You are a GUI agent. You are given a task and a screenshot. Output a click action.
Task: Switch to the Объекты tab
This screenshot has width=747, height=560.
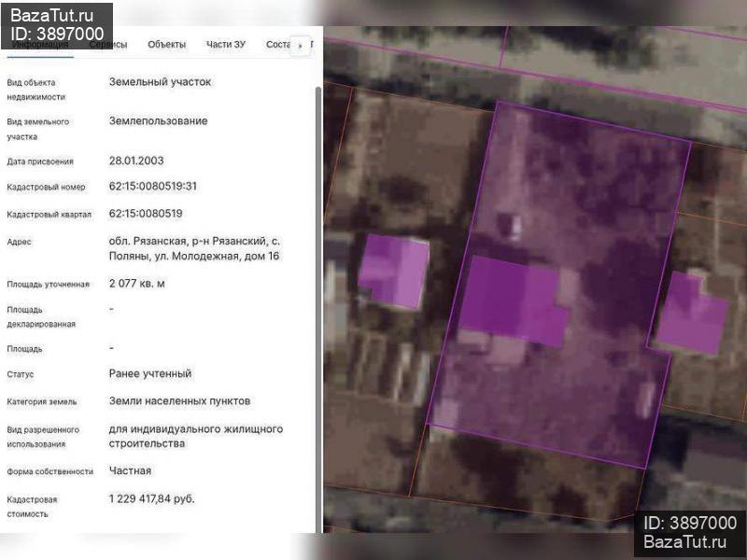(166, 44)
